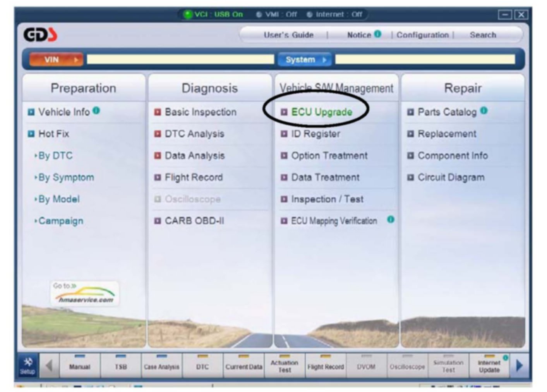Launch Internet Update from bottom toolbar

tap(489, 366)
